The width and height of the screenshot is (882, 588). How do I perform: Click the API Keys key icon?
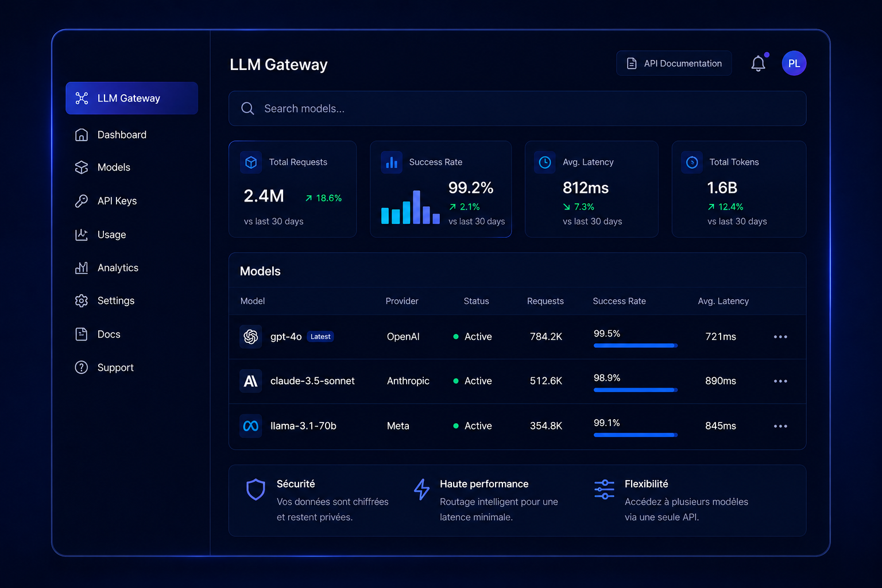[82, 201]
